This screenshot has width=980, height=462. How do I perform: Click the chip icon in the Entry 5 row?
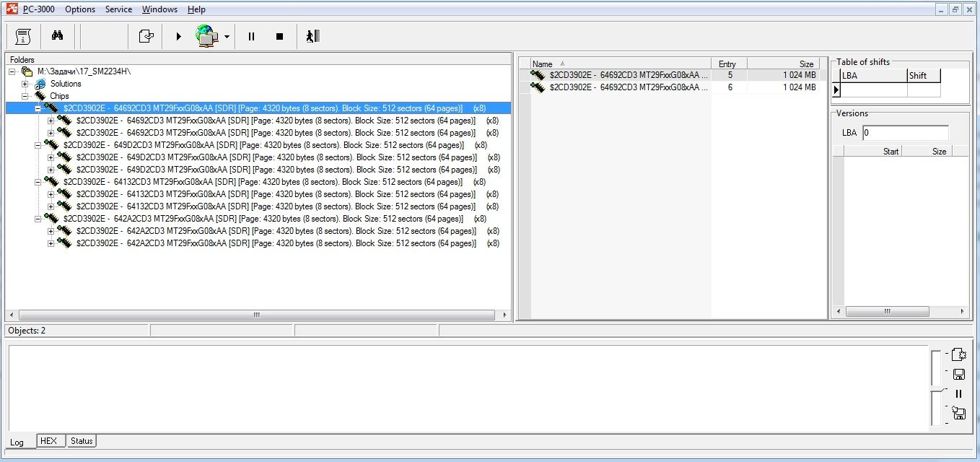pos(538,74)
